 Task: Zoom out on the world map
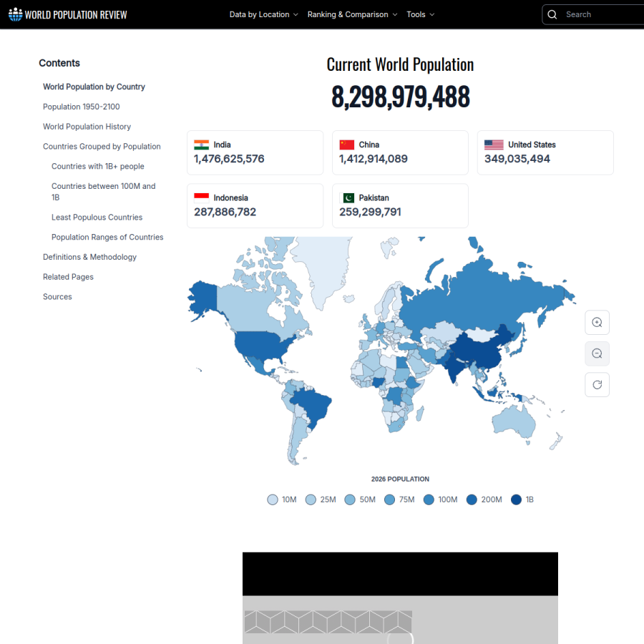(x=597, y=353)
